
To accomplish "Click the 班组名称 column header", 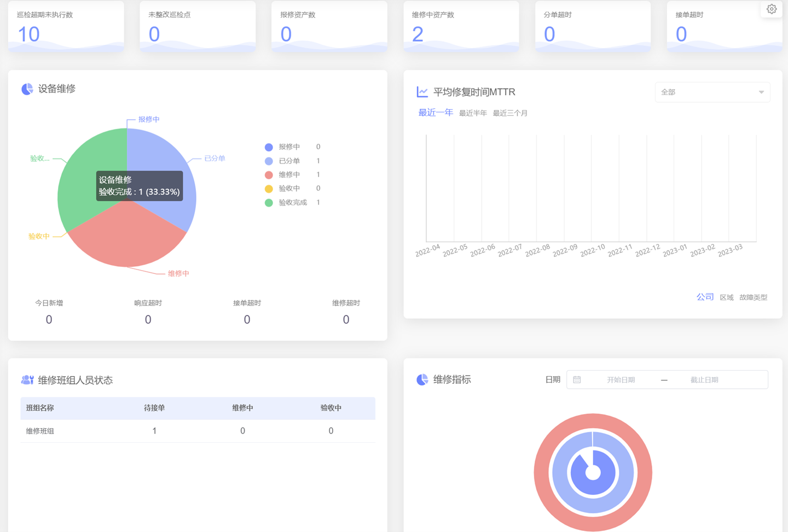I will click(40, 408).
